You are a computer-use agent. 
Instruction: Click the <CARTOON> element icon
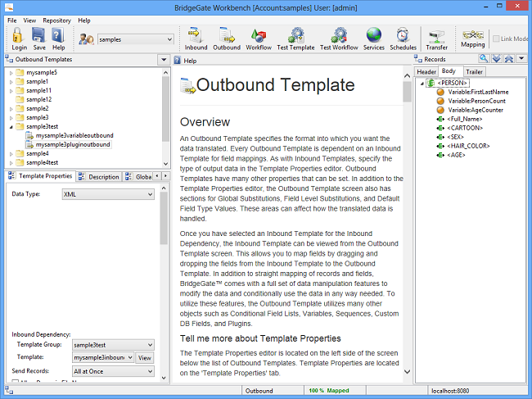pyautogui.click(x=440, y=128)
